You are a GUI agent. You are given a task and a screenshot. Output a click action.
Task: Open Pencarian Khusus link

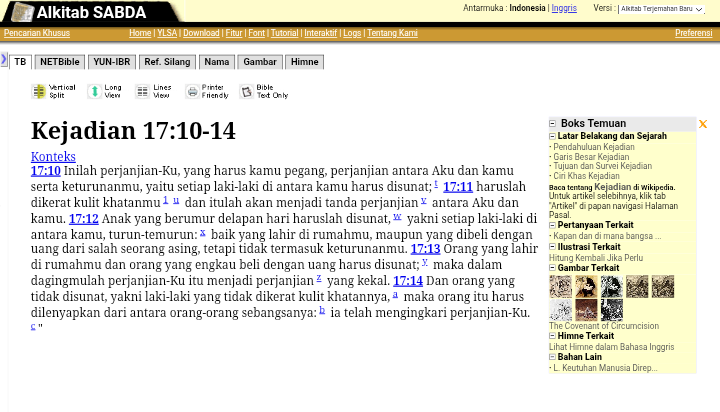click(37, 33)
